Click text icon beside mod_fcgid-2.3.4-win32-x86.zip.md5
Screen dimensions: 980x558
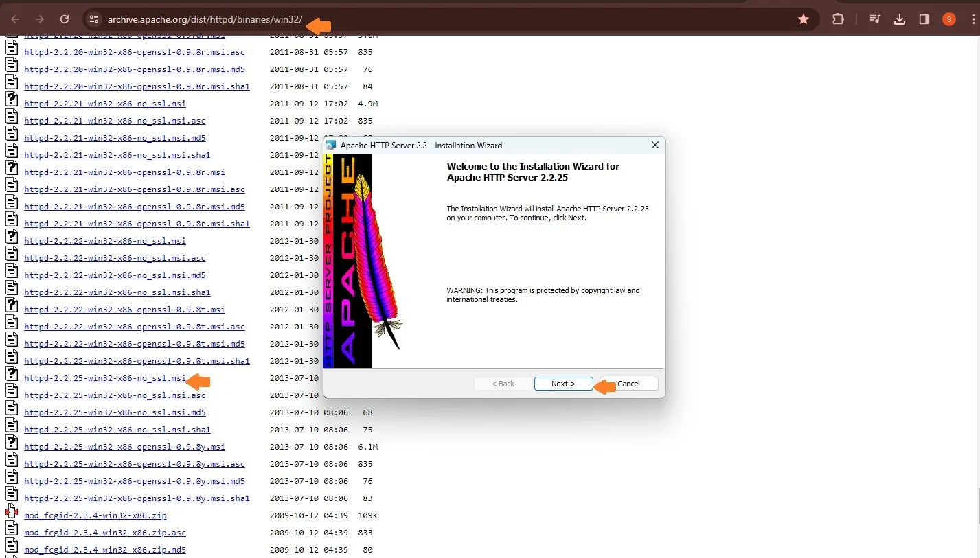click(x=12, y=546)
